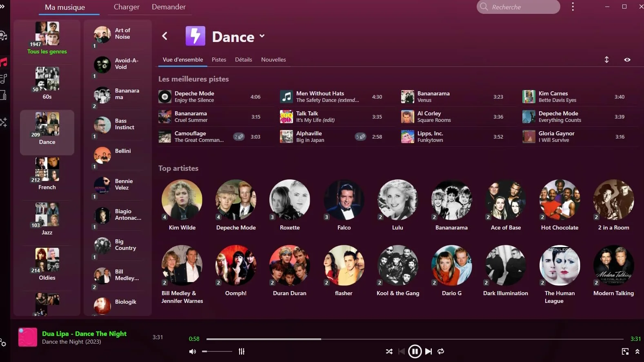This screenshot has width=644, height=362.
Task: Open Modern Talking artist thumbnail
Action: [613, 265]
